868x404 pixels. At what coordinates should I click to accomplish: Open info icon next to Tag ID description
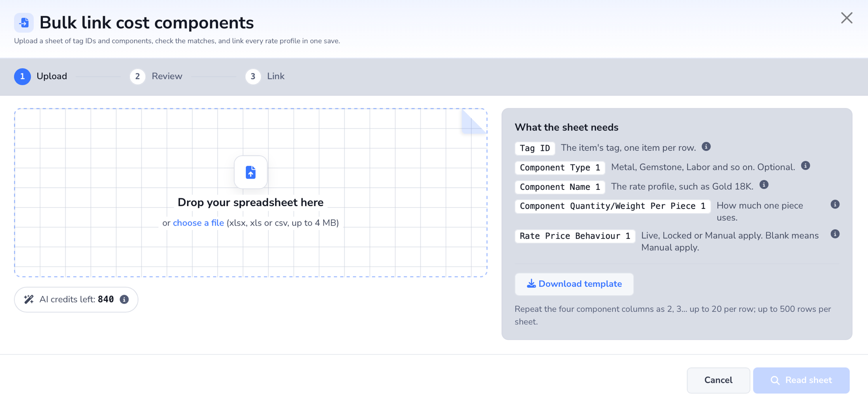(x=706, y=146)
